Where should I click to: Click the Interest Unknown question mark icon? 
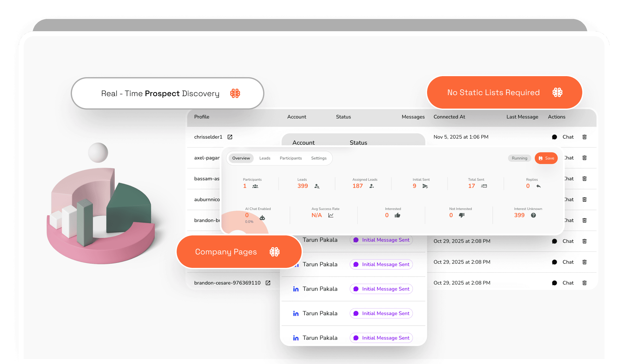(x=533, y=215)
